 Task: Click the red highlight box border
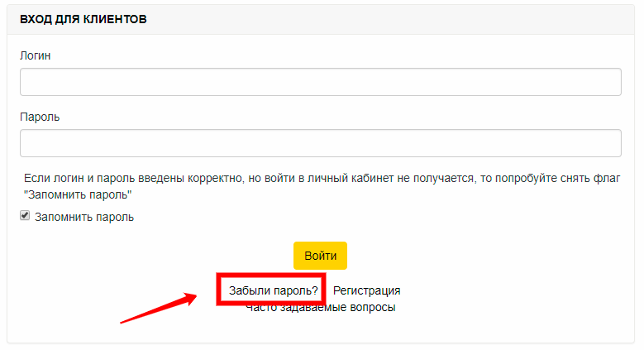pos(271,276)
